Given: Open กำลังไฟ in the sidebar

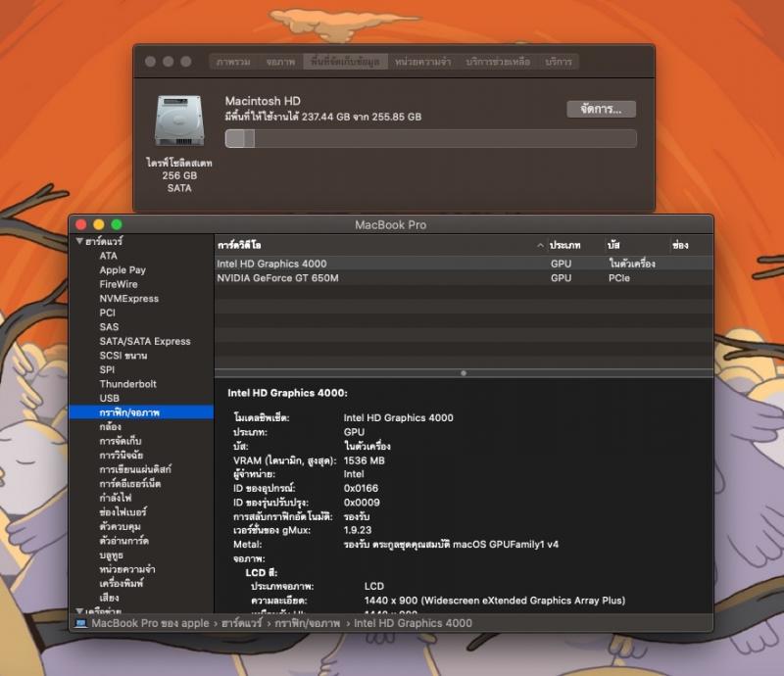Looking at the screenshot, I should (x=116, y=498).
